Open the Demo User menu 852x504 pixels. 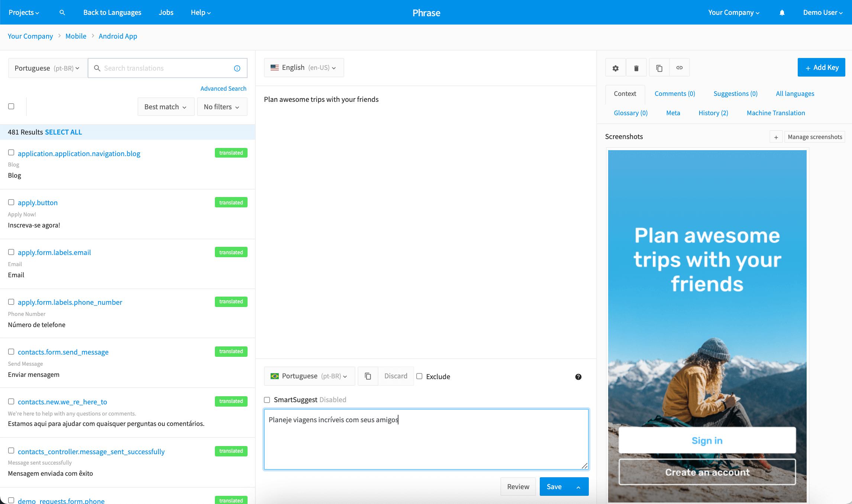823,13
